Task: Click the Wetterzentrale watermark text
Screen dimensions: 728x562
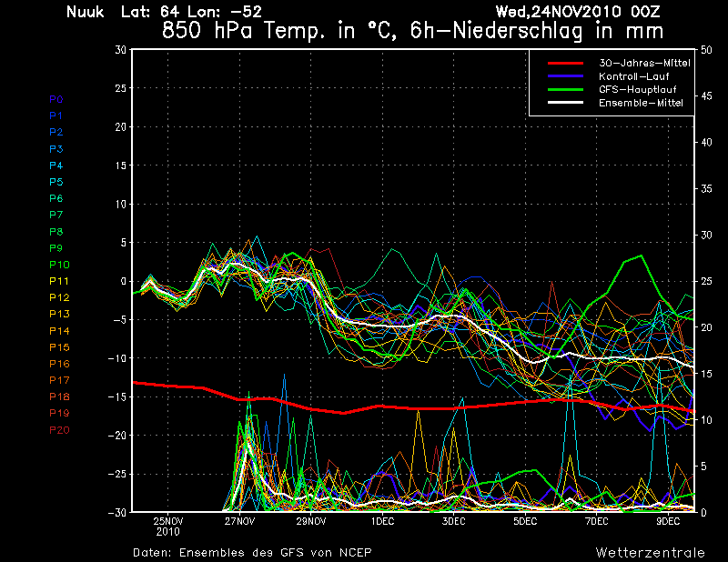Action: [x=650, y=552]
